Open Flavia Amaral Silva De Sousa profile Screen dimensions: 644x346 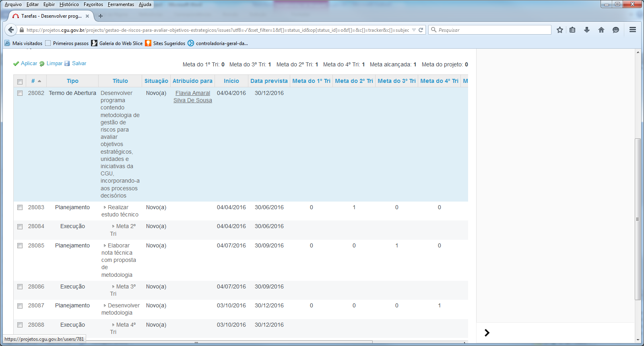point(192,97)
